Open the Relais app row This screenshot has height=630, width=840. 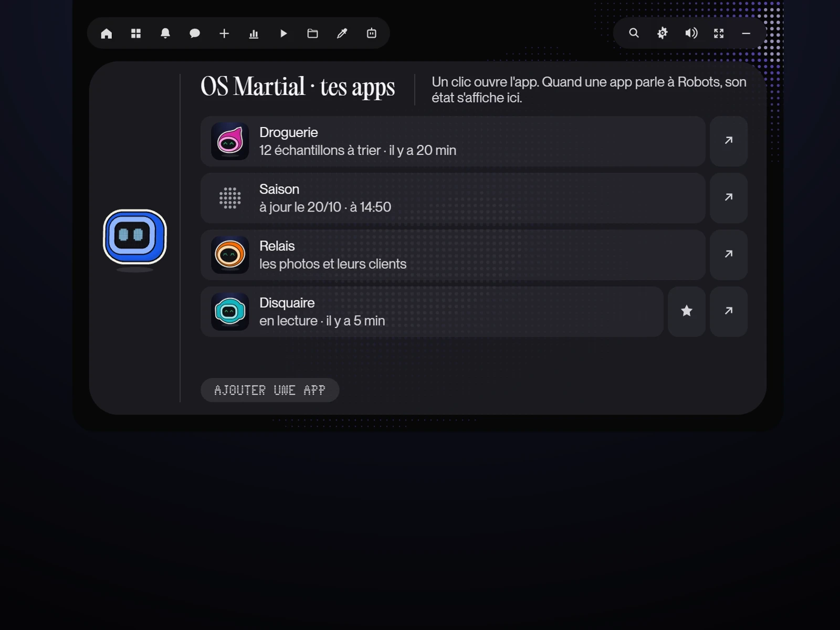(453, 255)
